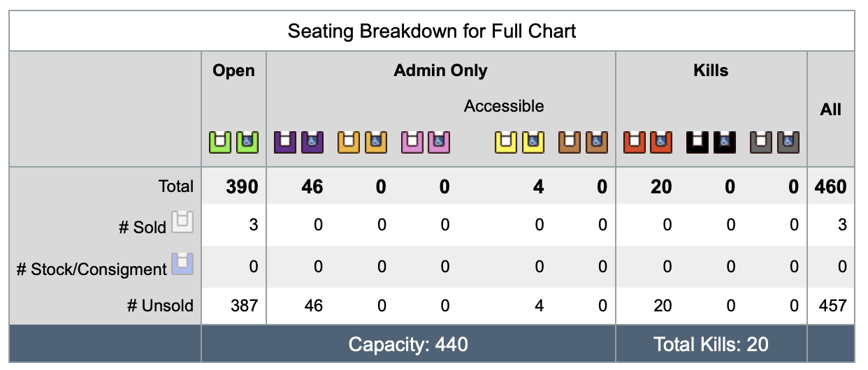
Task: Click the Total Kills: 20 footer cell
Action: 711,344
